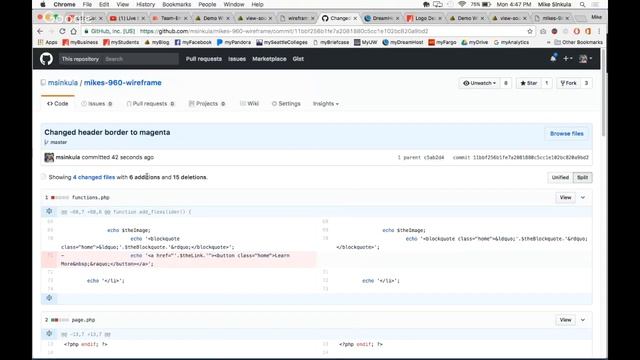Screen dimensions: 640x360
Task: Switch to the DreamHost browser tab
Action: coord(382,18)
